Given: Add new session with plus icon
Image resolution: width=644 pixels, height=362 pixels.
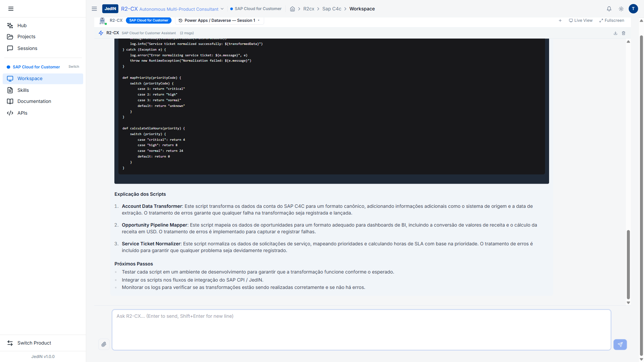Looking at the screenshot, I should (560, 20).
